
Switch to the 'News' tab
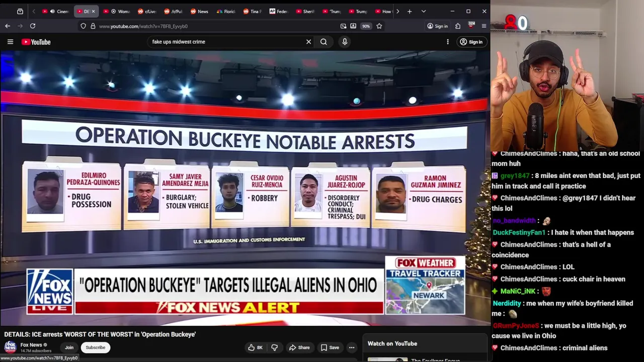pos(200,11)
